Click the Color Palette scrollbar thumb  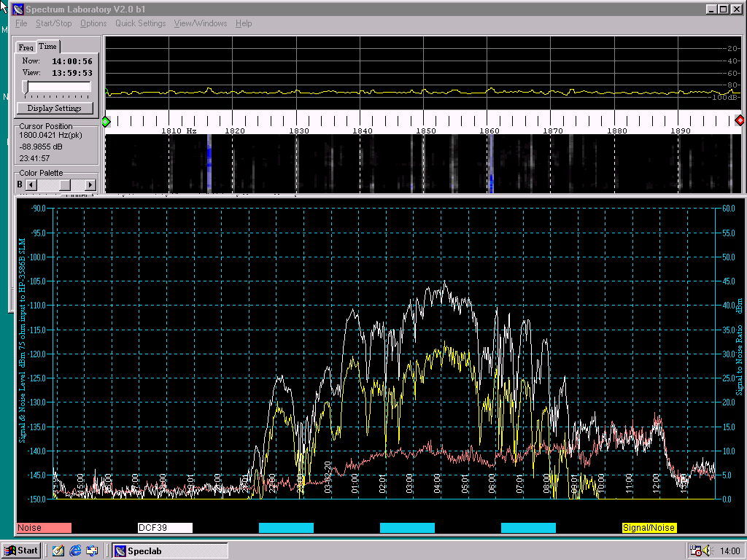pos(65,184)
